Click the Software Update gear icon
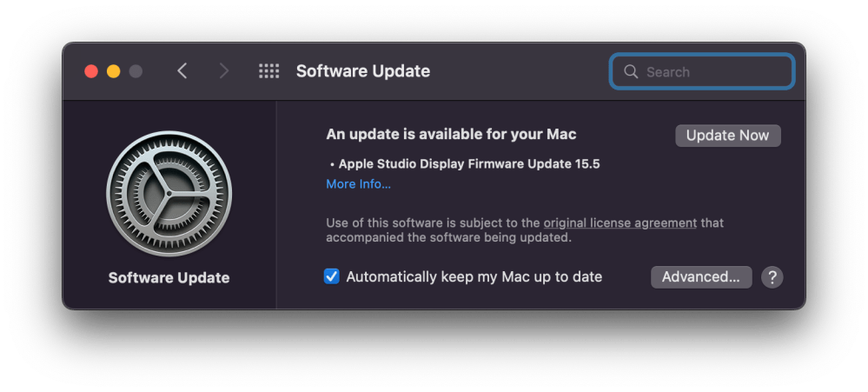The width and height of the screenshot is (868, 392). (169, 195)
